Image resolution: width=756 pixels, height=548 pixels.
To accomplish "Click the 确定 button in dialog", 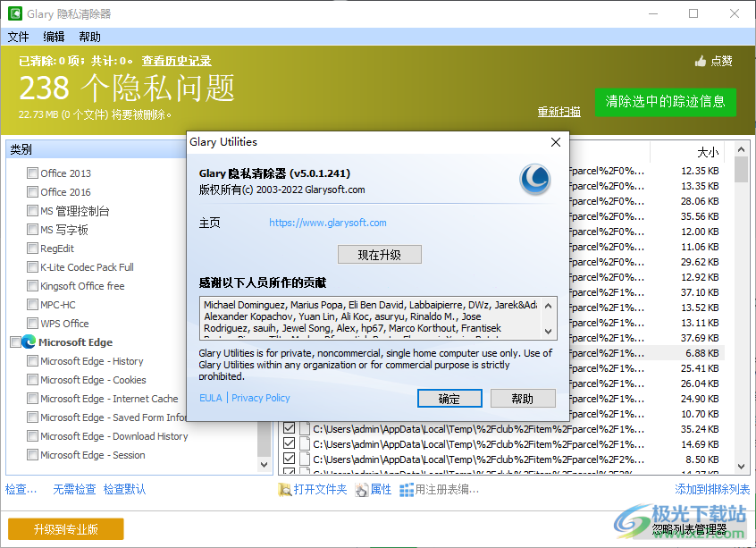I will [449, 399].
